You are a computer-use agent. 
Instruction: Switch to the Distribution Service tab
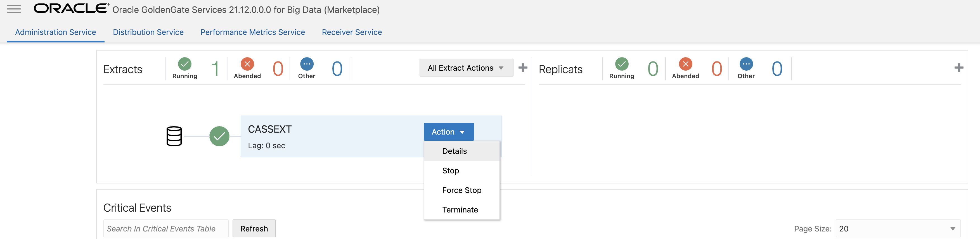coord(148,32)
